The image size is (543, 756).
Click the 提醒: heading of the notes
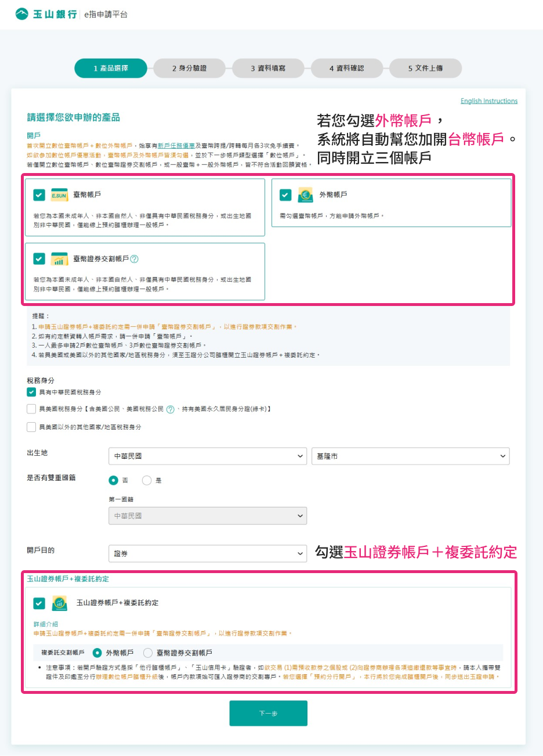pos(41,316)
